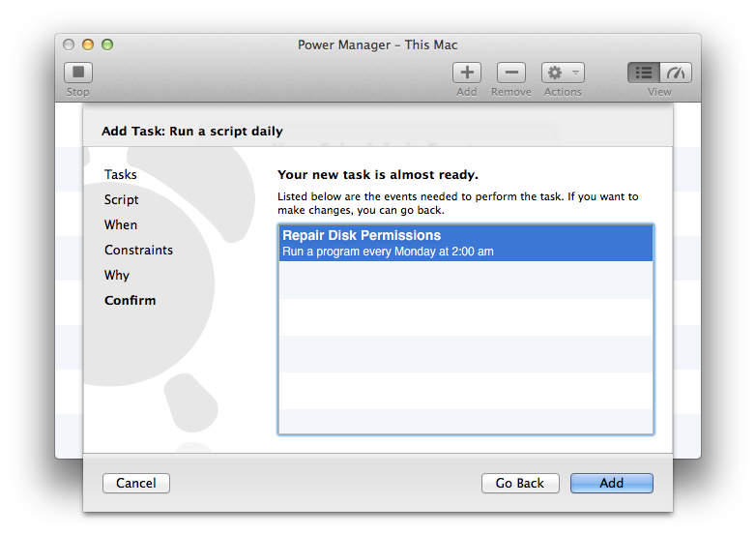Click the blue Add button
756x535 pixels.
[x=611, y=483]
